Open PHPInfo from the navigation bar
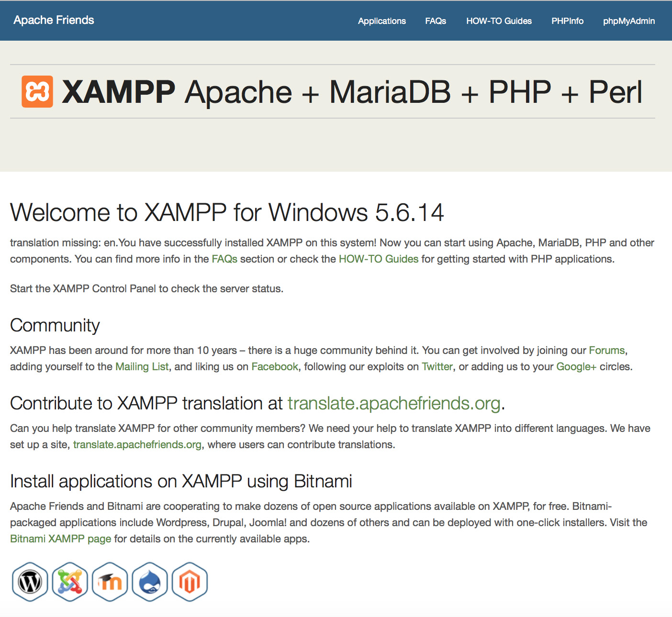Viewport: 672px width, 617px height. click(x=568, y=21)
